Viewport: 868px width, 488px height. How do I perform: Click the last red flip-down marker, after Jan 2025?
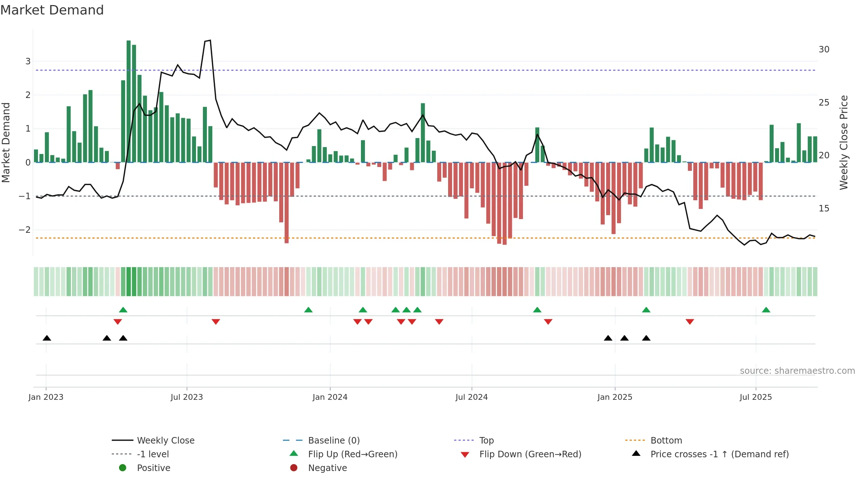[690, 322]
